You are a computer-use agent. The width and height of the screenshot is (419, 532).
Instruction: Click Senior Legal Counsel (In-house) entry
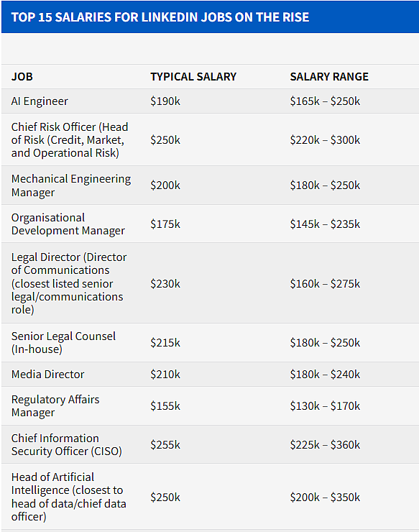coord(63,343)
